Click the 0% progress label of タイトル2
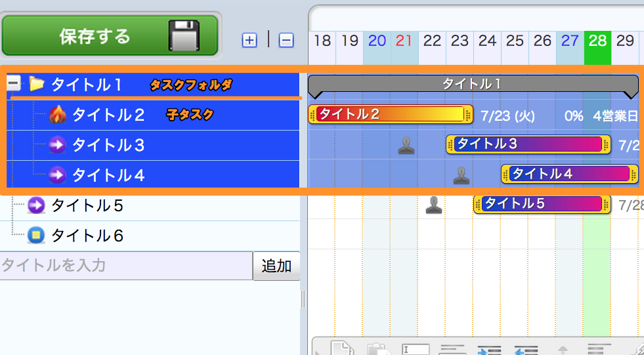Image resolution: width=644 pixels, height=355 pixels. coord(574,116)
